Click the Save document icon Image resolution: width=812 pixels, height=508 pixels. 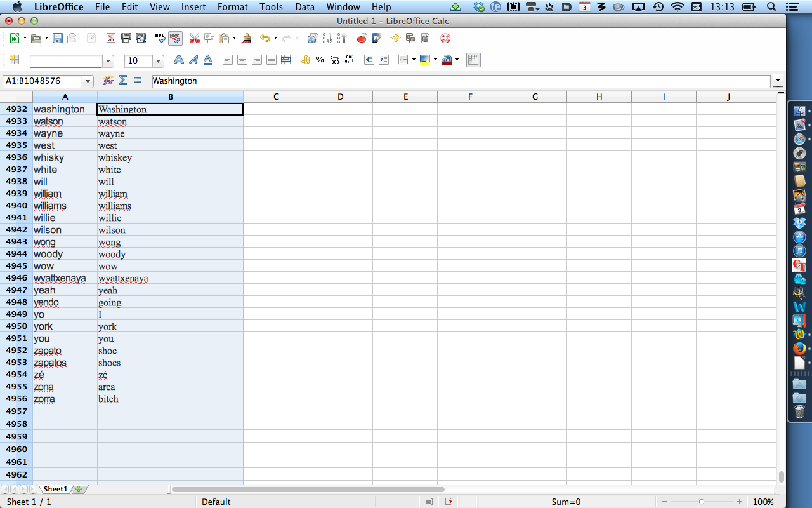click(x=58, y=39)
